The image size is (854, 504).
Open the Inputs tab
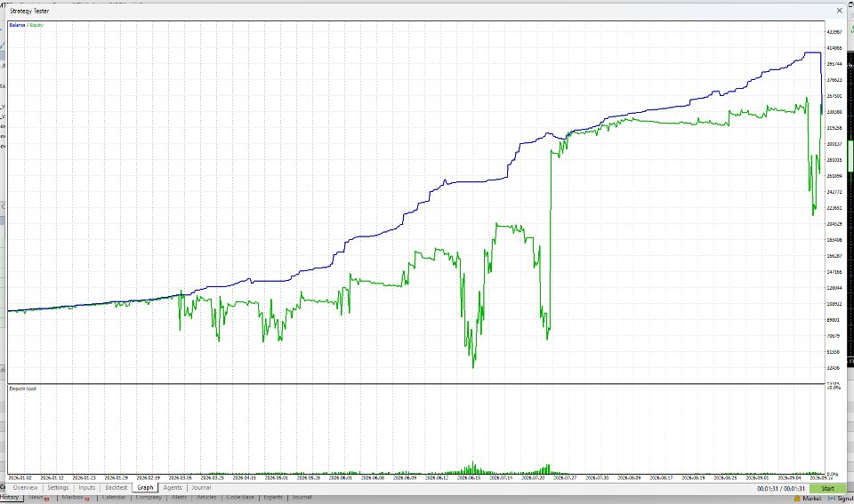pyautogui.click(x=87, y=488)
